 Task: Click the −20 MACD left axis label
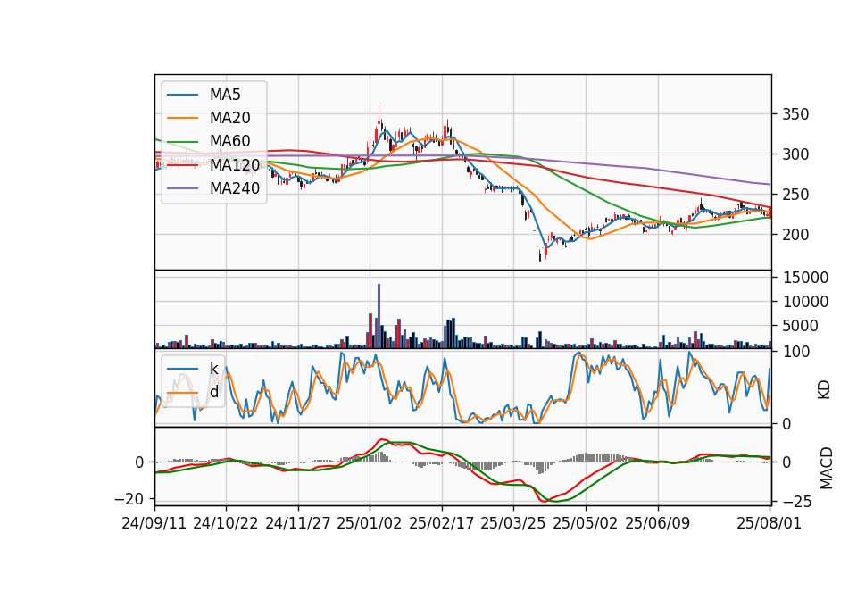129,499
